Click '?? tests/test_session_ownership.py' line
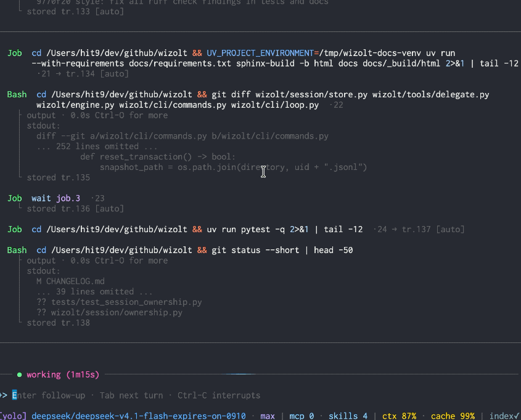The width and height of the screenshot is (521, 420). pos(119,302)
